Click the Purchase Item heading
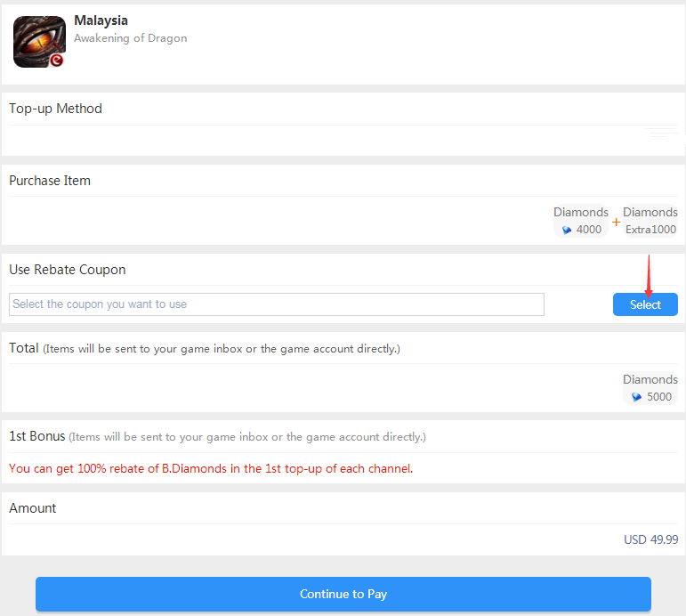The width and height of the screenshot is (686, 616). (50, 181)
